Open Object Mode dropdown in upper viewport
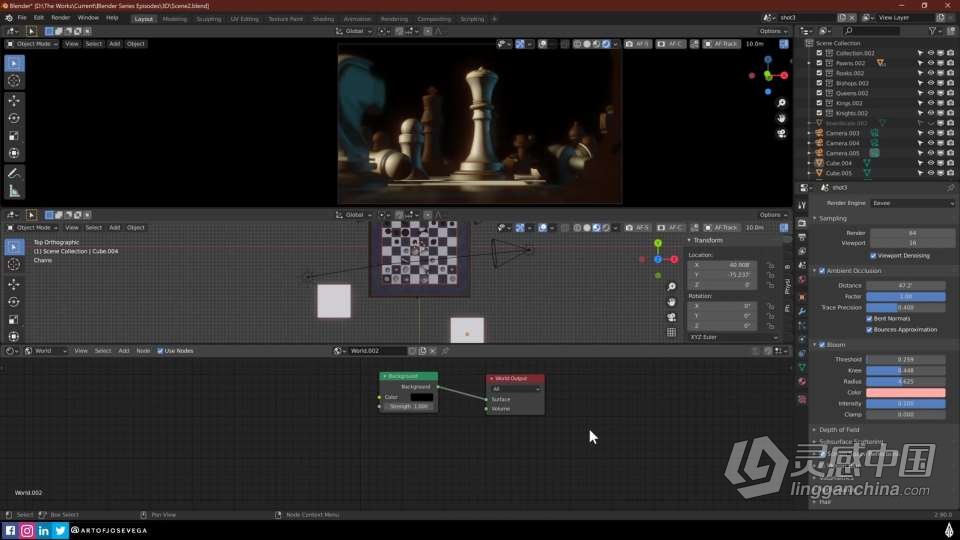 coord(32,44)
